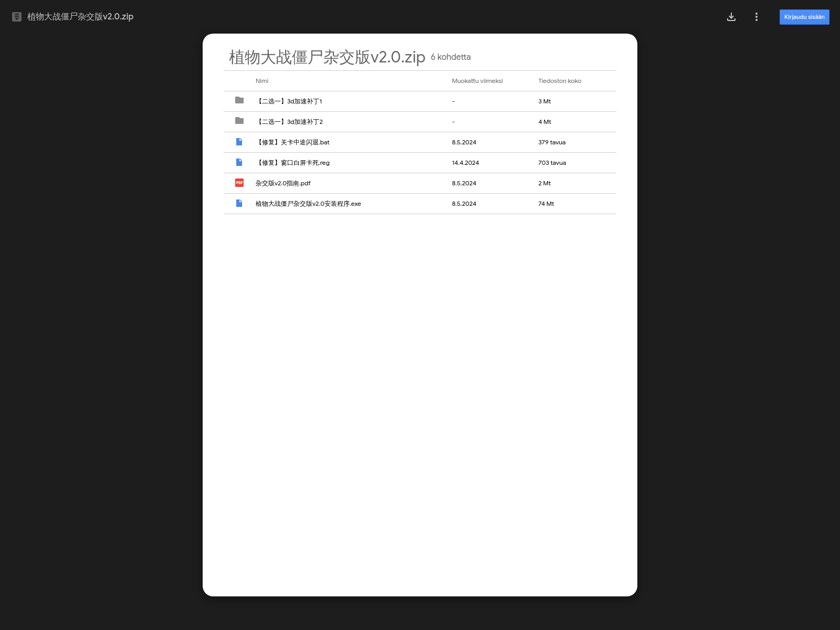The height and width of the screenshot is (630, 840).
Task: Click the 14.4.2024 date cell
Action: [x=466, y=163]
